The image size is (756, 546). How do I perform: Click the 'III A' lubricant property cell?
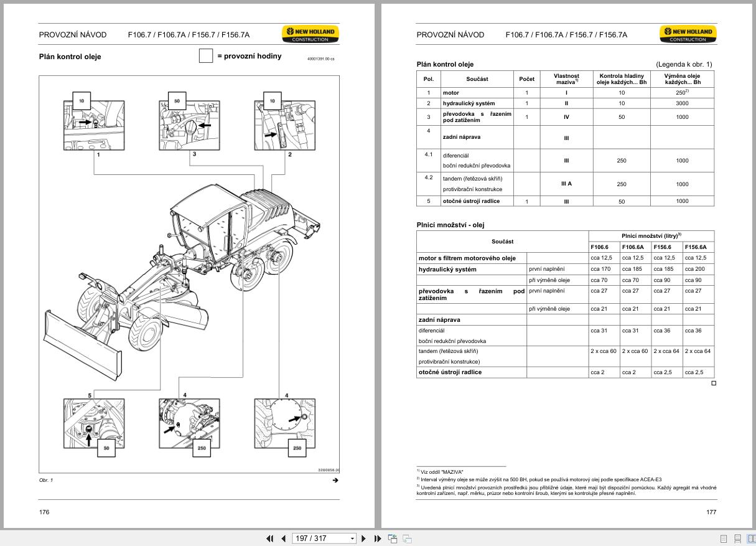566,184
